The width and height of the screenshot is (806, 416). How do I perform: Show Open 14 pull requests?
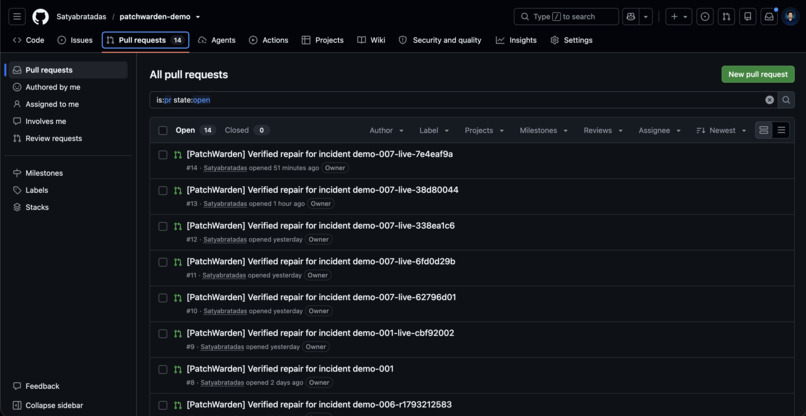pos(195,131)
